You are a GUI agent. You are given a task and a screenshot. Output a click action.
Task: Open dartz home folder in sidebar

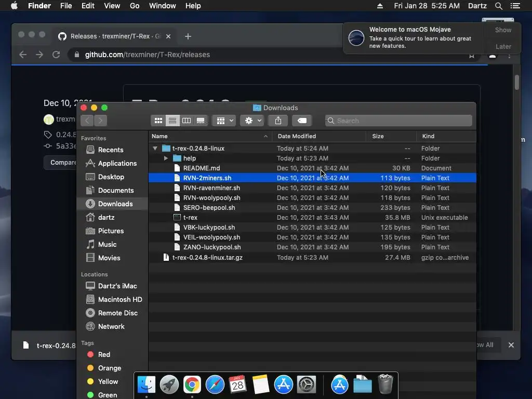point(112,217)
